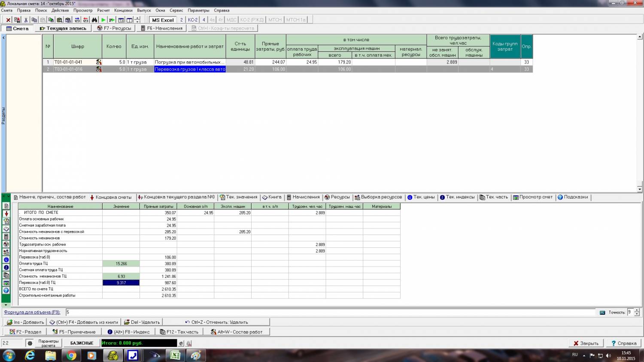The height and width of the screenshot is (362, 644).
Task: Click the calculator icon in left sidebar
Action: click(6, 237)
